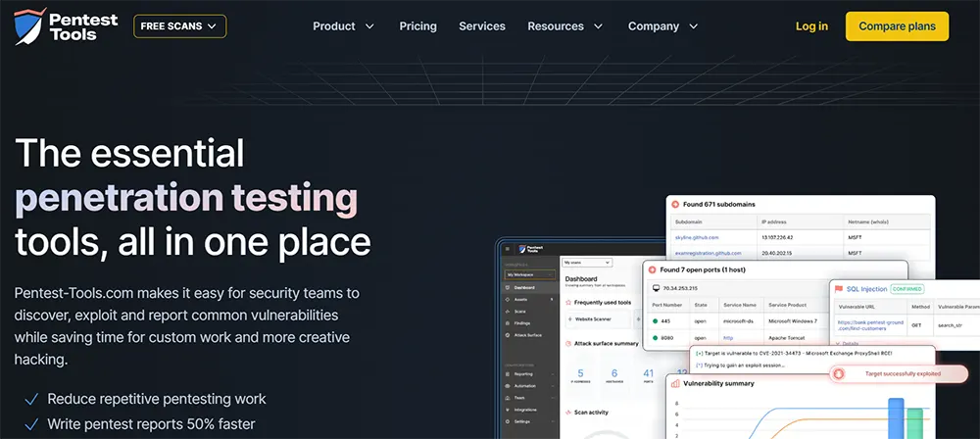The height and width of the screenshot is (439, 980).
Task: Click the green status dot for port 445
Action: tap(655, 321)
